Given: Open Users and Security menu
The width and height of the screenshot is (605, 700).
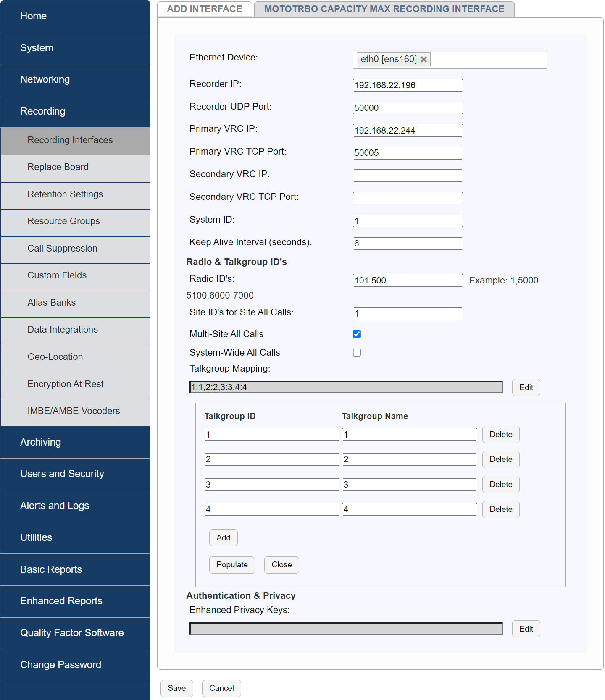Looking at the screenshot, I should 76,474.
